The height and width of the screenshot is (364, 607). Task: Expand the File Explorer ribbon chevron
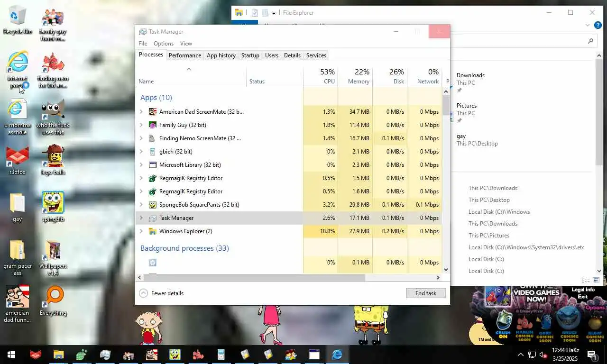pos(588,25)
